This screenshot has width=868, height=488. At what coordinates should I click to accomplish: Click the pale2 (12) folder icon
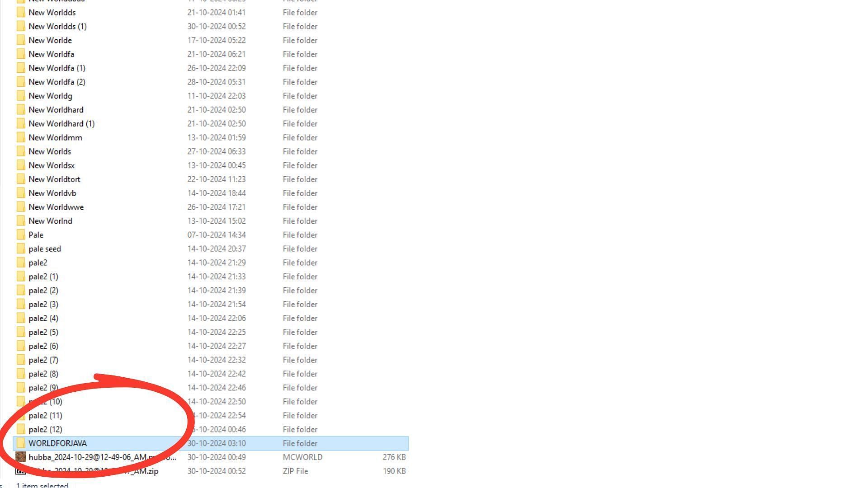point(21,430)
